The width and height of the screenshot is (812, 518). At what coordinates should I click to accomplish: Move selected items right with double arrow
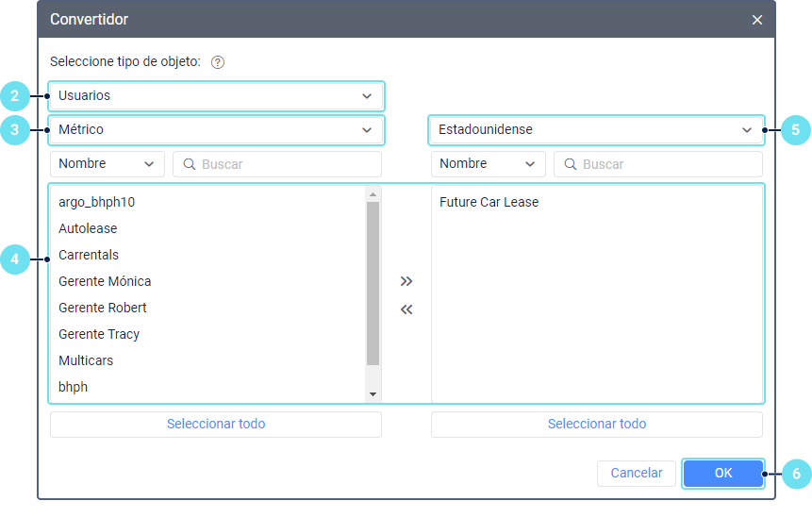[x=406, y=281]
